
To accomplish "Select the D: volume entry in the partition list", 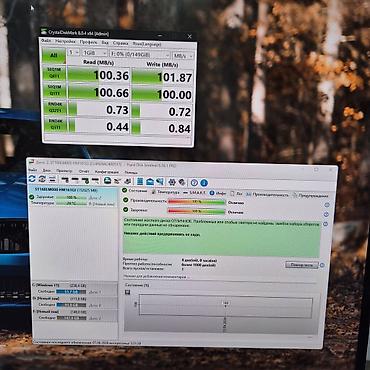I will pyautogui.click(x=74, y=302).
